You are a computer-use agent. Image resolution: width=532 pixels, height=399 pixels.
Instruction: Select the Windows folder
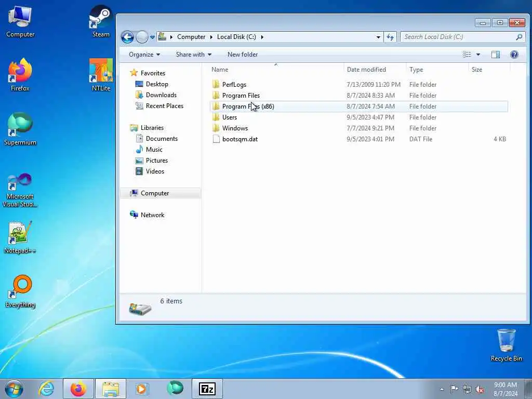(x=358, y=128)
